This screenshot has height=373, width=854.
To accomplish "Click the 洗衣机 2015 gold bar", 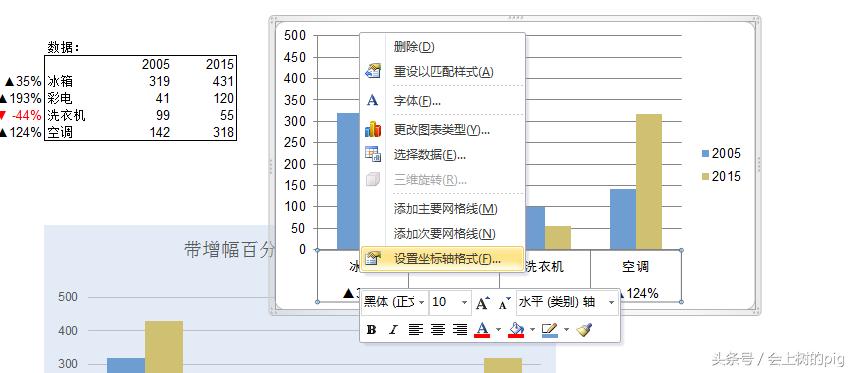I will pyautogui.click(x=558, y=237).
